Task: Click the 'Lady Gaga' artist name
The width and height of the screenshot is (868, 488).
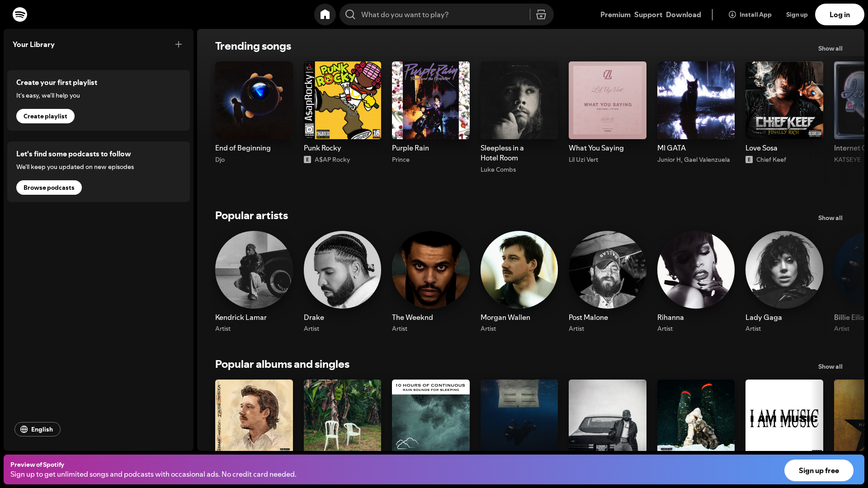Action: [x=764, y=317]
